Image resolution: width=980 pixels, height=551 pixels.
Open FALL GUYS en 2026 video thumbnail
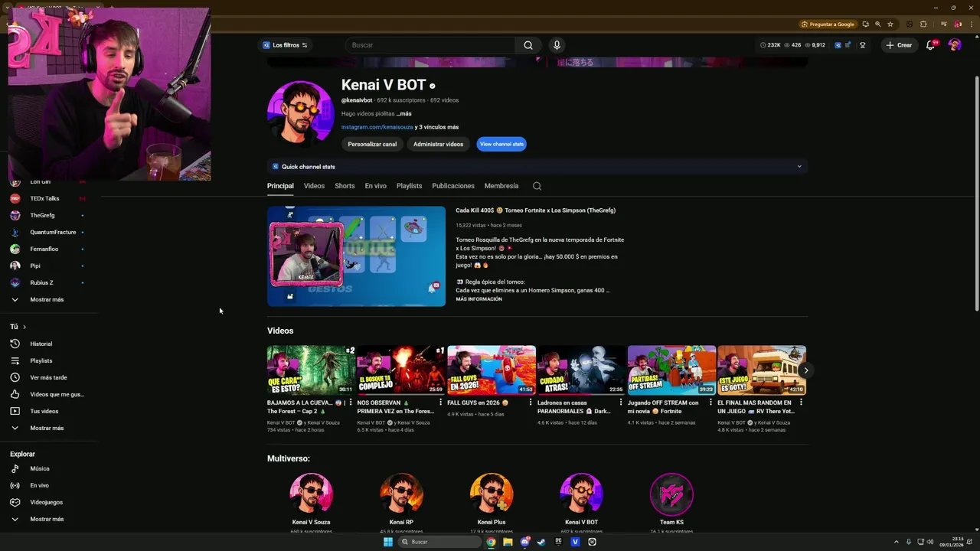[492, 370]
